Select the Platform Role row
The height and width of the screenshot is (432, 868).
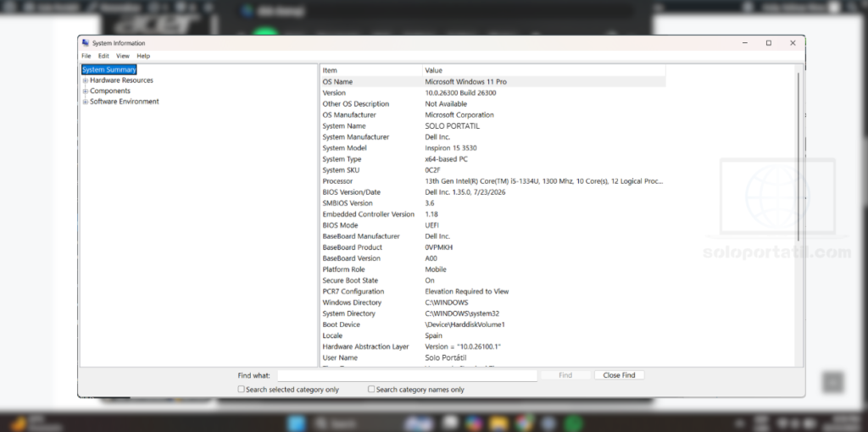point(492,270)
